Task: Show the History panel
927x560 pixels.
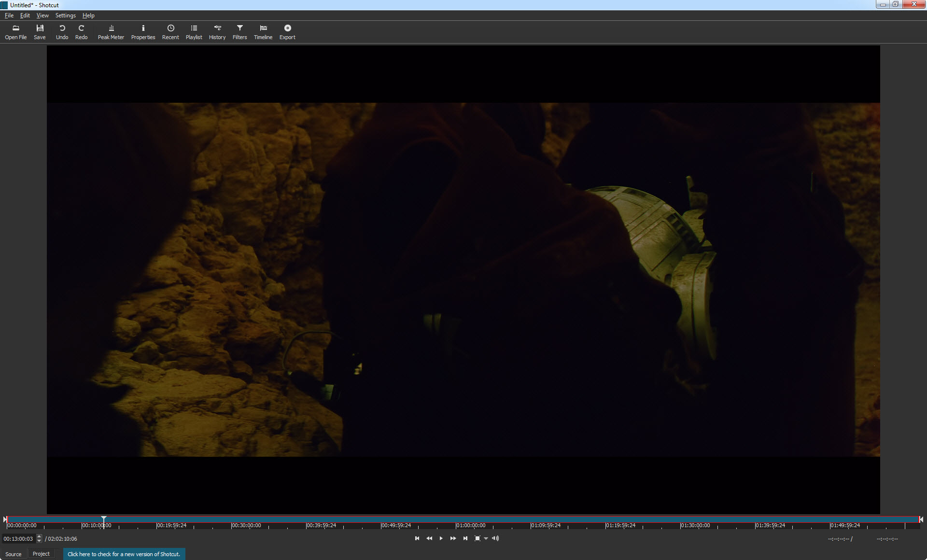Action: 217,32
